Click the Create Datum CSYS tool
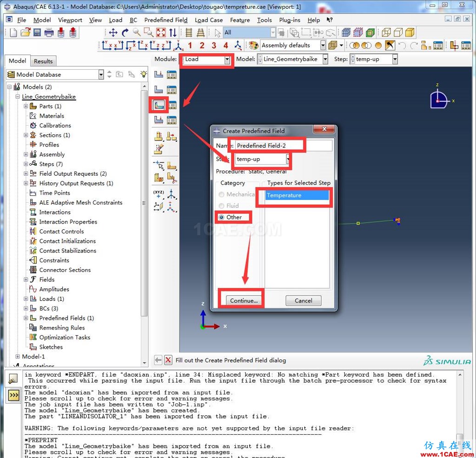Screen dimensions: 476x458 click(x=172, y=207)
